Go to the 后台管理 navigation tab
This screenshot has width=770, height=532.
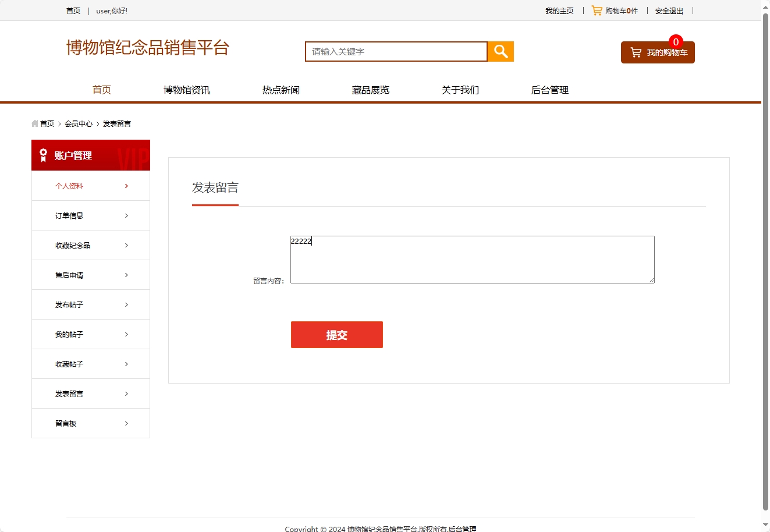point(549,90)
